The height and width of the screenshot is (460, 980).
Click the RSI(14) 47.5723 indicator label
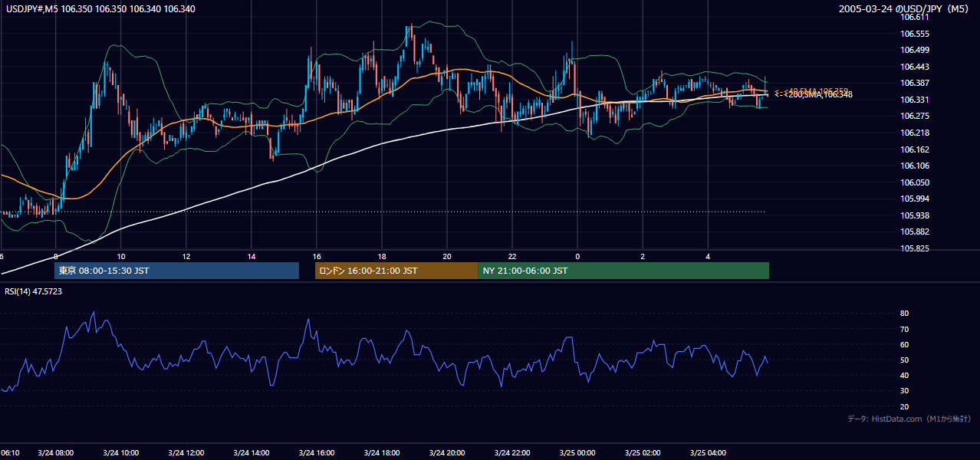click(34, 291)
